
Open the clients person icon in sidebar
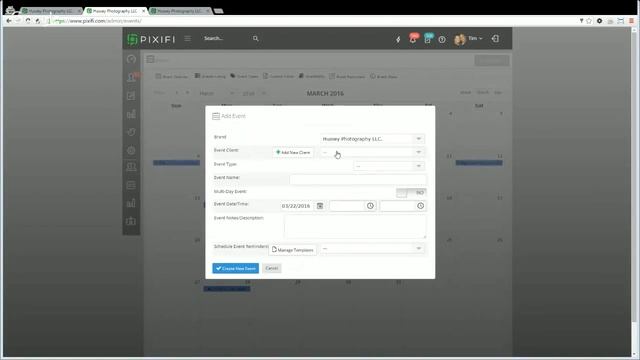(131, 77)
